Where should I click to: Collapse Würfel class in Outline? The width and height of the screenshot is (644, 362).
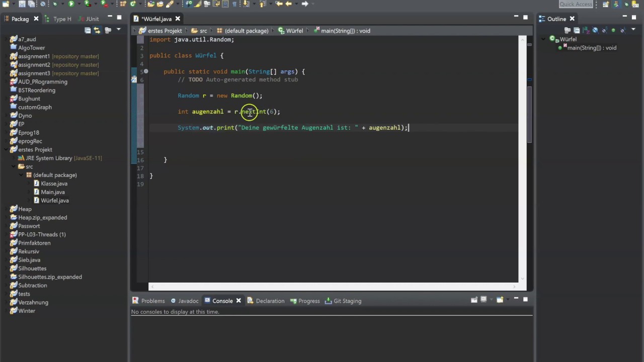click(x=543, y=39)
